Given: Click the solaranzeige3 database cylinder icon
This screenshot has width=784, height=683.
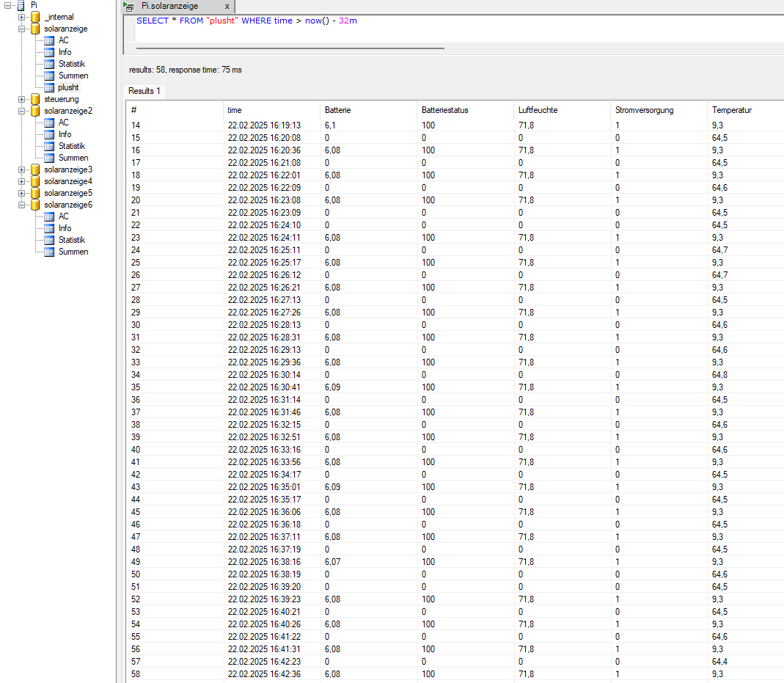Looking at the screenshot, I should tap(34, 169).
